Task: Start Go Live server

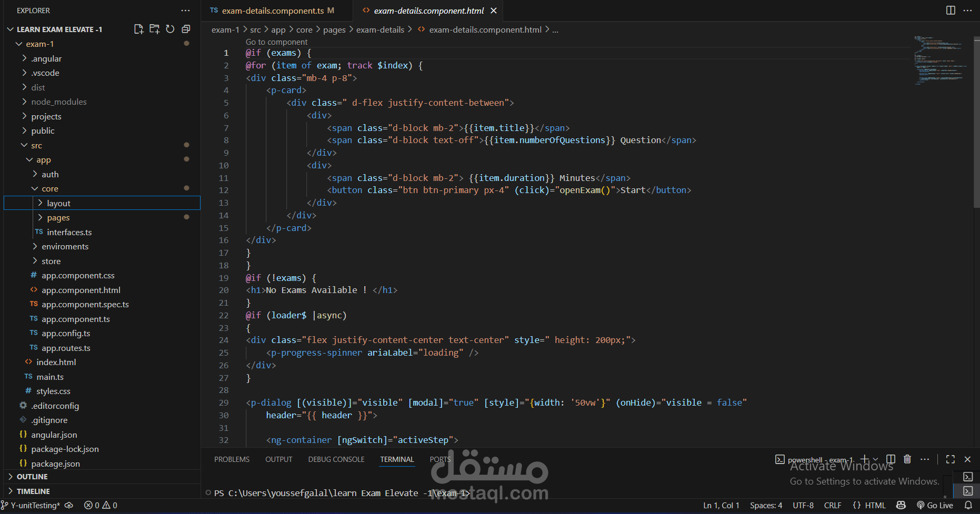Action: tap(935, 506)
